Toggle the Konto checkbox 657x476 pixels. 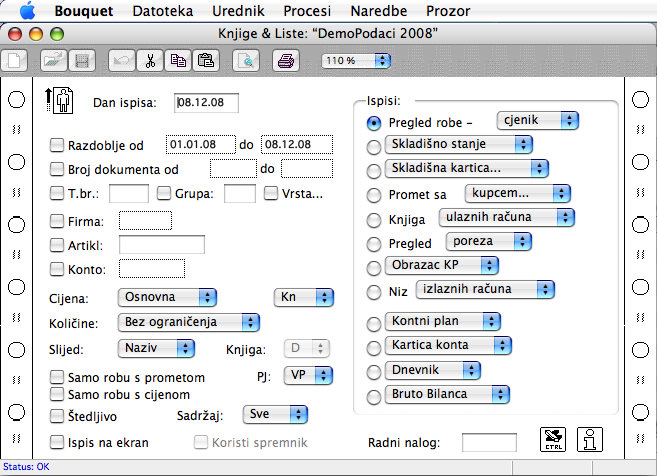click(x=57, y=269)
